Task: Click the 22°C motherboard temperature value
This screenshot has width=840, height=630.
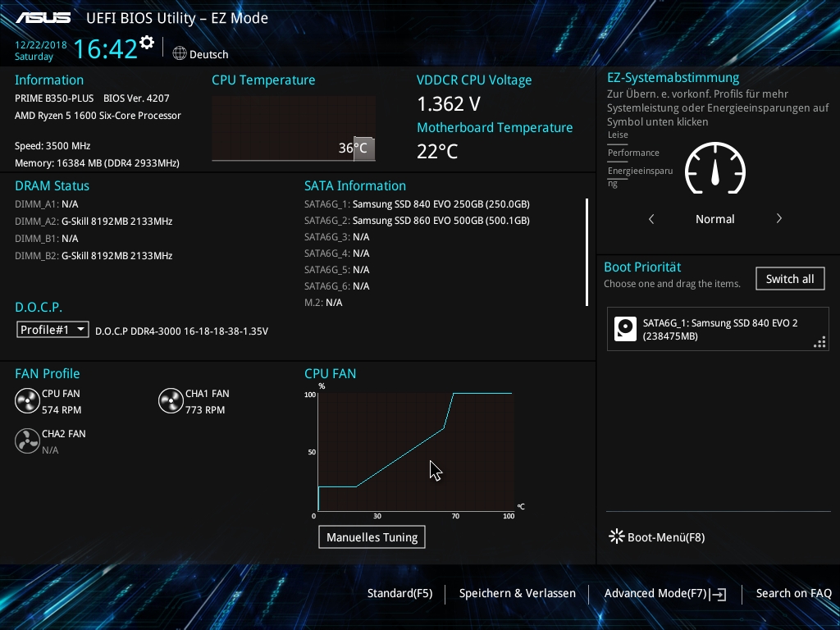Action: (x=437, y=151)
